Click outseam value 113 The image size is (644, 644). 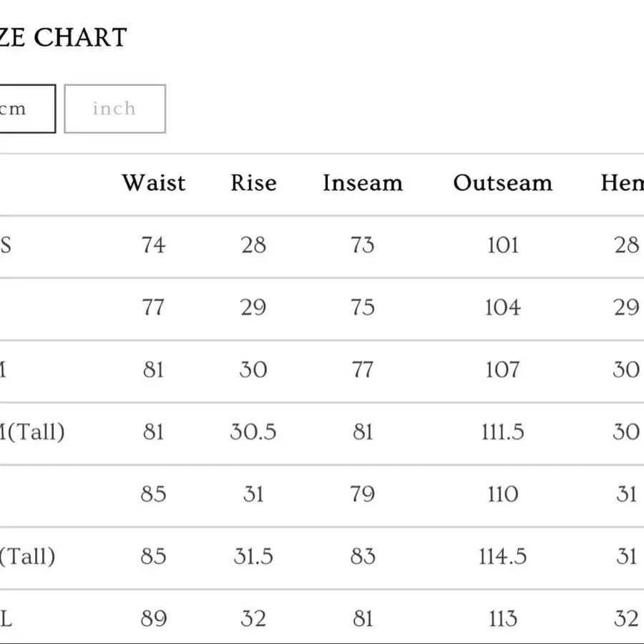click(x=503, y=618)
